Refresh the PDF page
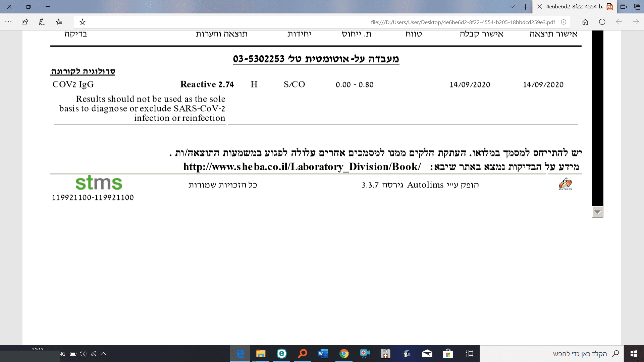Viewport: 644px width, 362px height. pyautogui.click(x=602, y=22)
